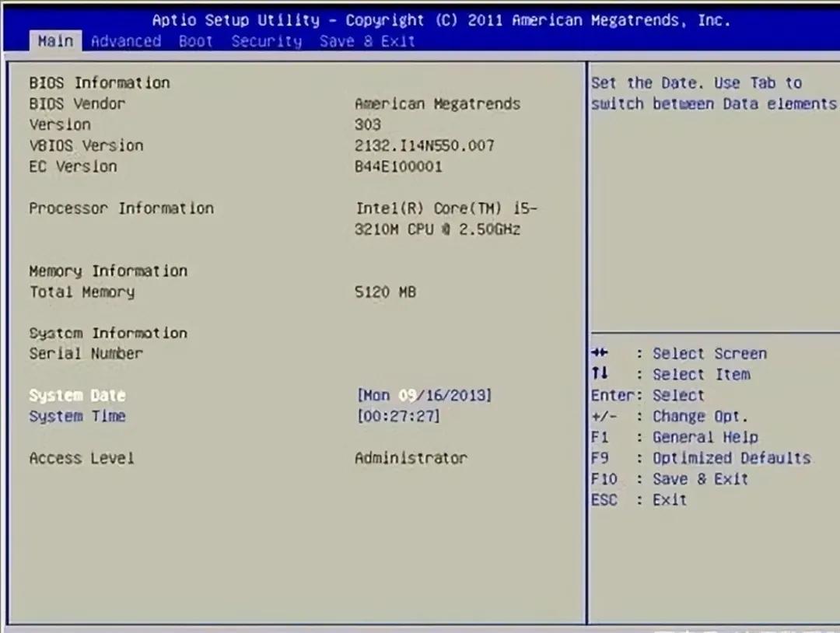This screenshot has height=633, width=840.
Task: Click the Aptio Setup Utility title
Action: tap(441, 20)
